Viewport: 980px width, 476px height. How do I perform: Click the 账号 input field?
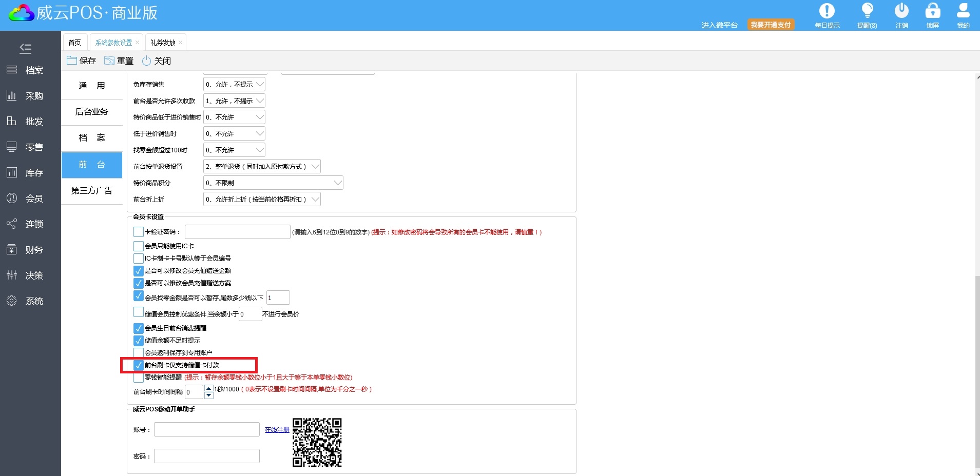(207, 429)
